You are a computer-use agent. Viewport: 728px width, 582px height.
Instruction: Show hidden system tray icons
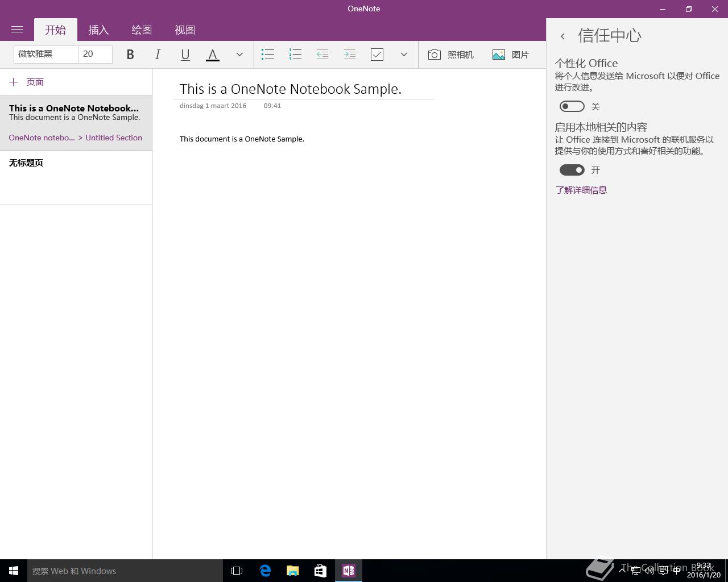click(x=623, y=570)
